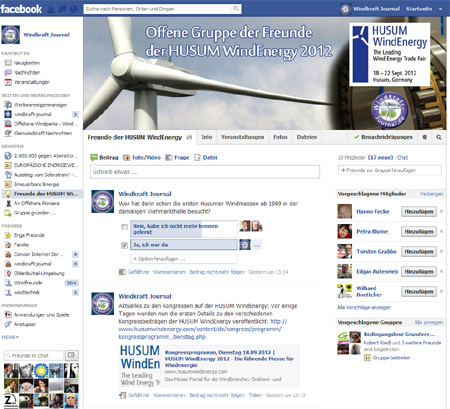Check the 'Nein, habe ich nicht mehr kennen gelernt' option

(x=124, y=227)
